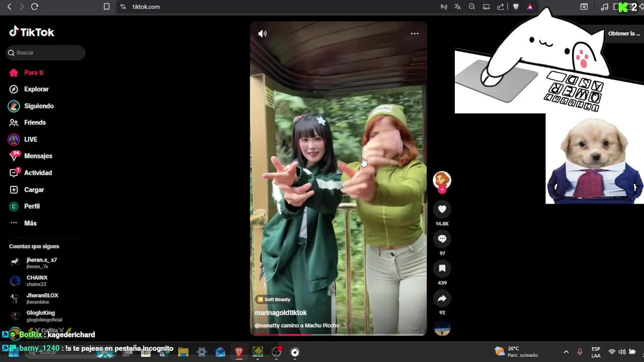This screenshot has width=644, height=362.
Task: Click the zoom magnifier icon in toolbar
Action: (472, 7)
